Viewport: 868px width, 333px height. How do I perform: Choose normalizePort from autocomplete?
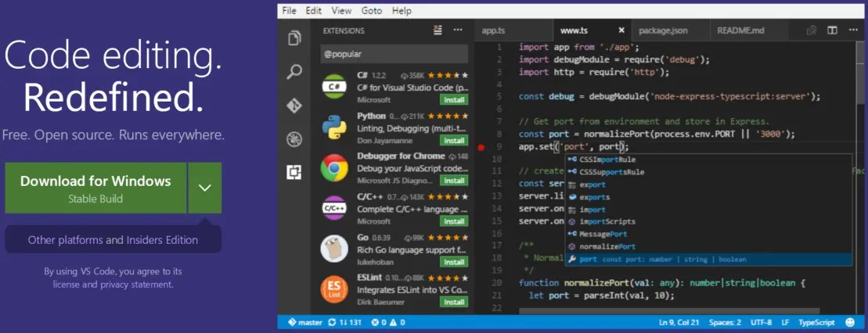click(x=708, y=247)
